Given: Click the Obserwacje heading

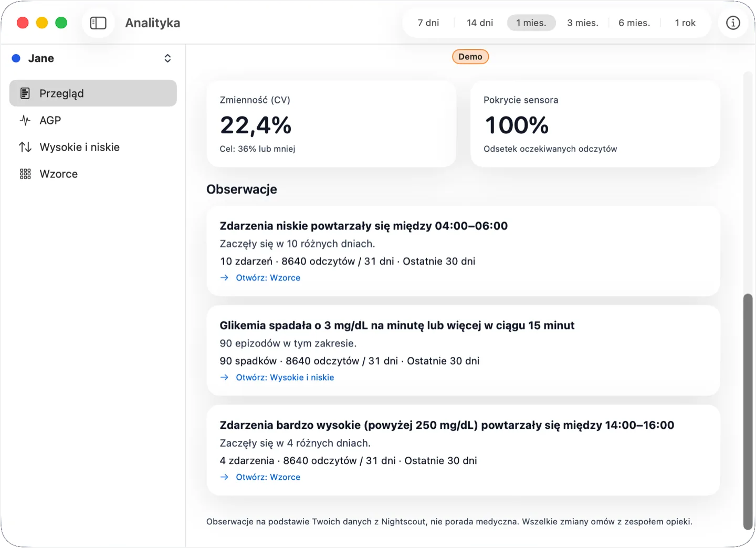Looking at the screenshot, I should pyautogui.click(x=241, y=189).
